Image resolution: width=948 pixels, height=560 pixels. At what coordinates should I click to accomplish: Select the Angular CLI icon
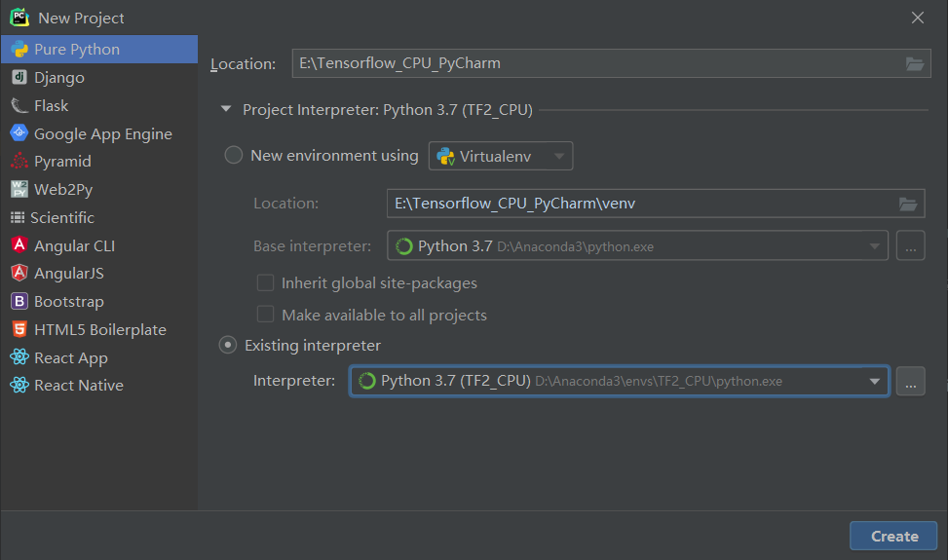click(x=19, y=245)
